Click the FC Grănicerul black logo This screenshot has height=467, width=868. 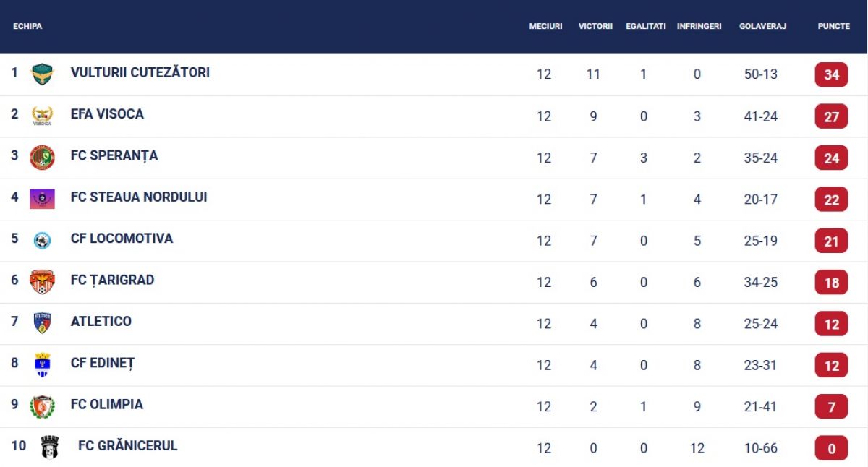tap(49, 447)
